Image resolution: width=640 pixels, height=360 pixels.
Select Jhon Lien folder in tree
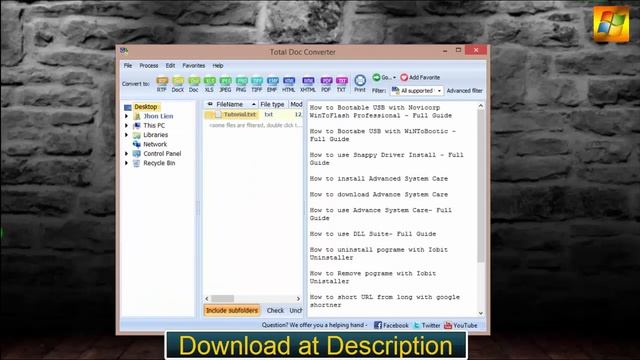point(158,116)
